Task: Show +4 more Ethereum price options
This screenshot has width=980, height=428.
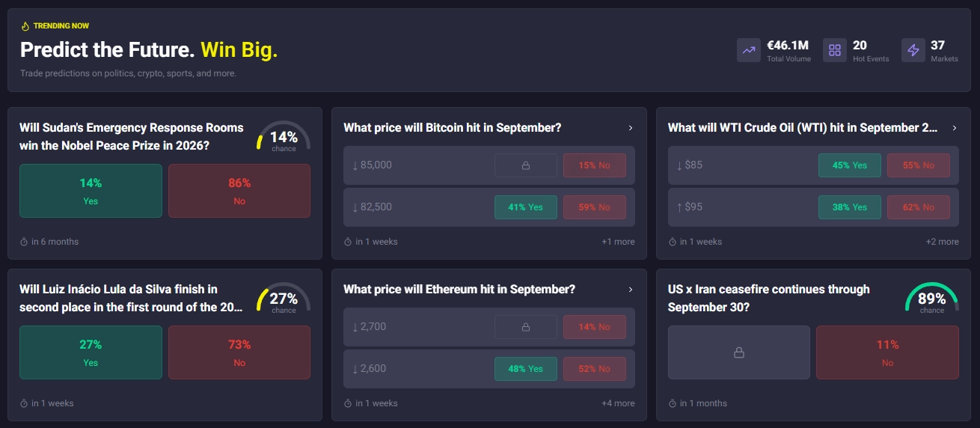Action: [618, 403]
